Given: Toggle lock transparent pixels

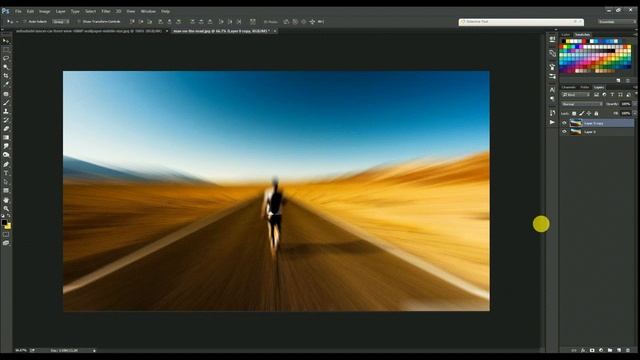Looking at the screenshot, I should click(x=574, y=113).
